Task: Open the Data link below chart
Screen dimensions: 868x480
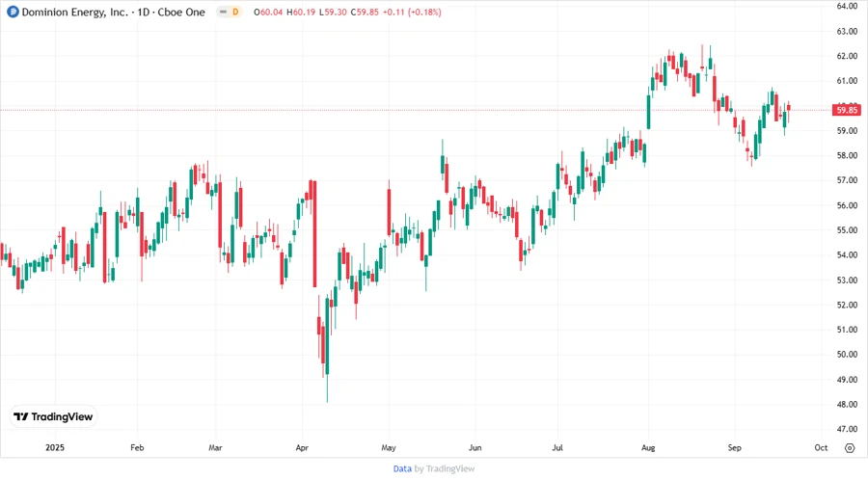Action: 402,469
